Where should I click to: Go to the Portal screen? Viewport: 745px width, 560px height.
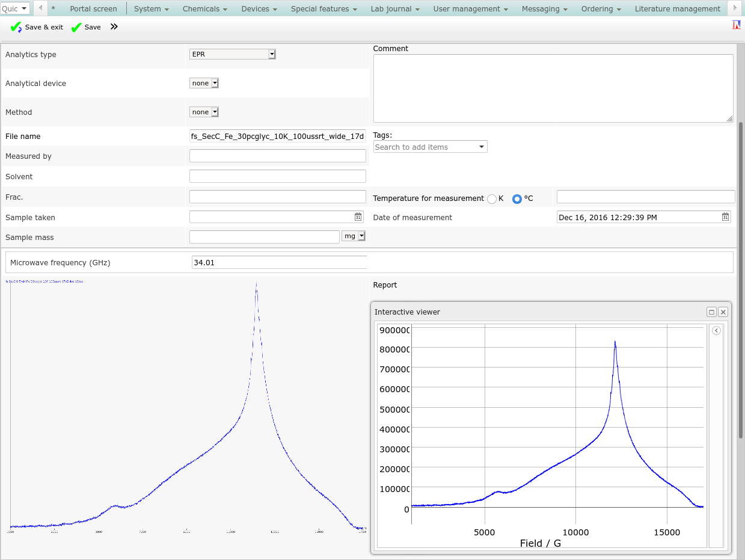[x=93, y=9]
